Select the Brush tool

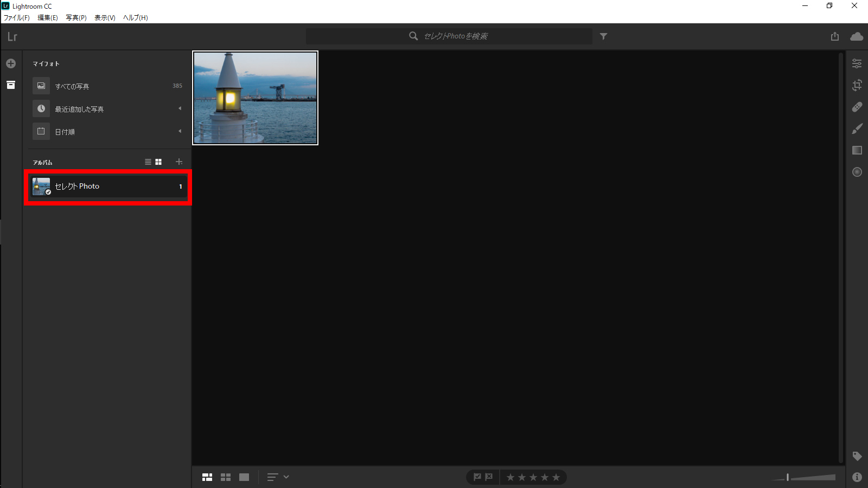coord(857,129)
